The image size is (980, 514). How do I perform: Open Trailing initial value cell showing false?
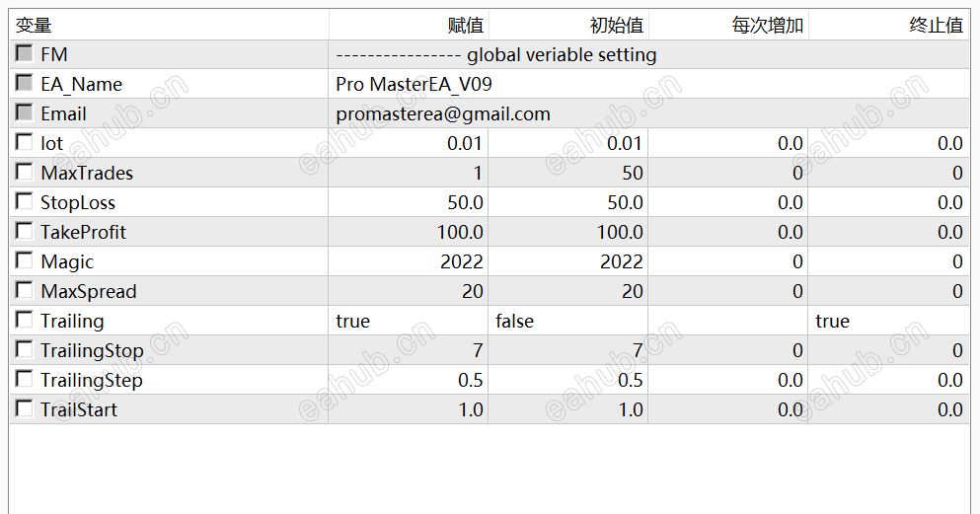567,321
